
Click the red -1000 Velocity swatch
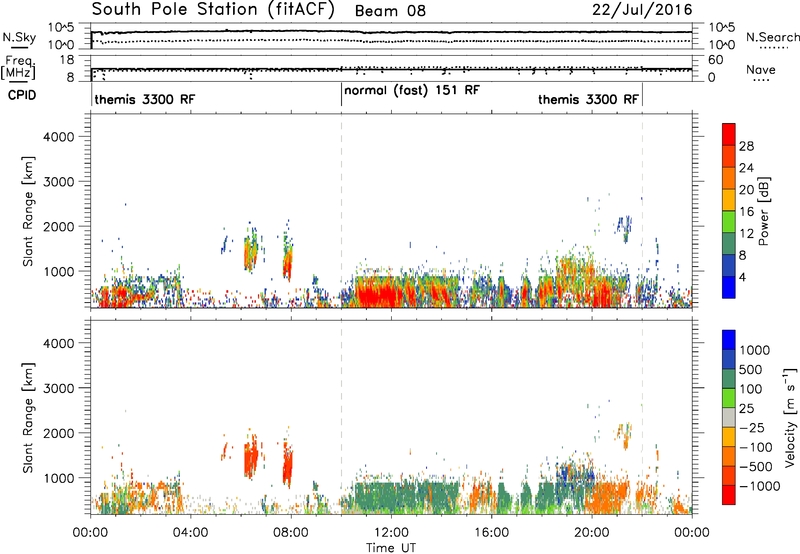point(729,495)
